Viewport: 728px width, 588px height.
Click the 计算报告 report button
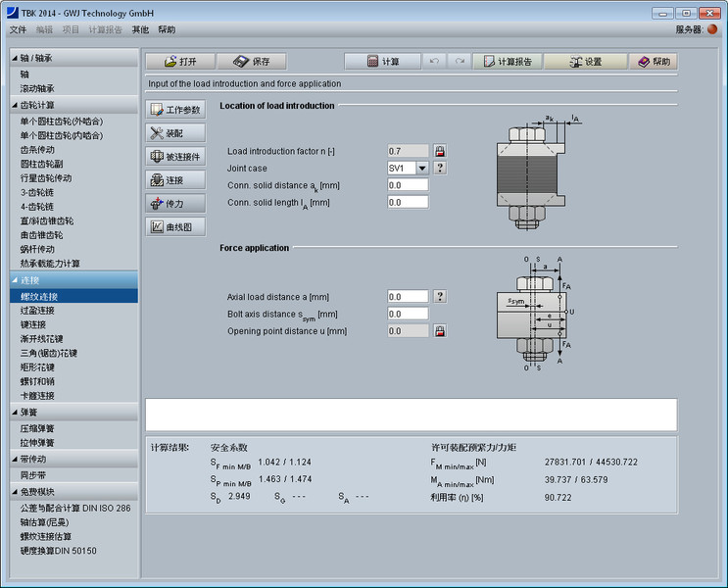click(x=506, y=61)
